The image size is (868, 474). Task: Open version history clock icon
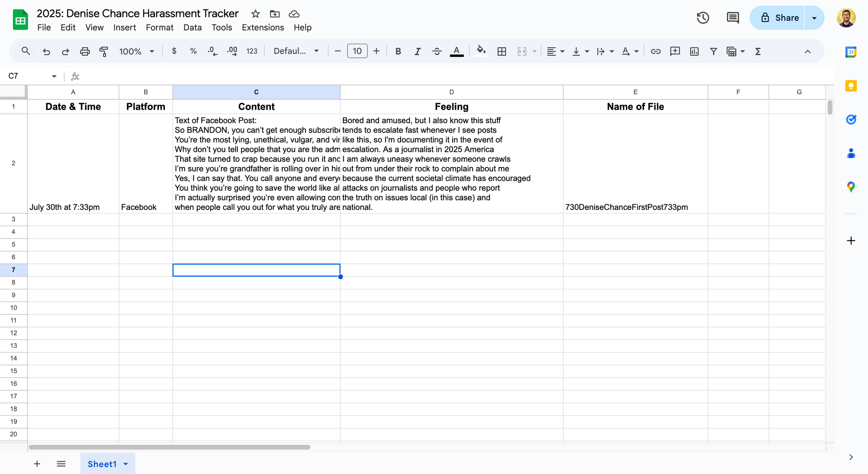pyautogui.click(x=703, y=18)
